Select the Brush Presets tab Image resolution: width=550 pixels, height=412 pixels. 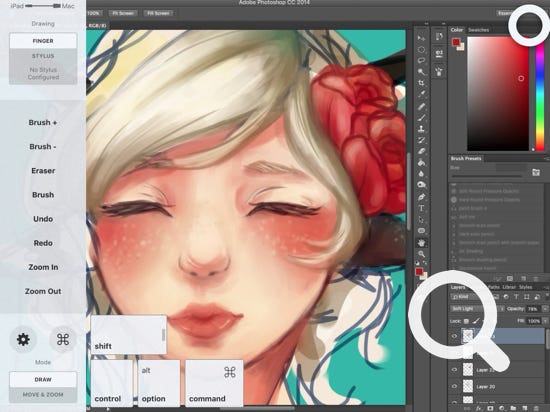(x=466, y=158)
